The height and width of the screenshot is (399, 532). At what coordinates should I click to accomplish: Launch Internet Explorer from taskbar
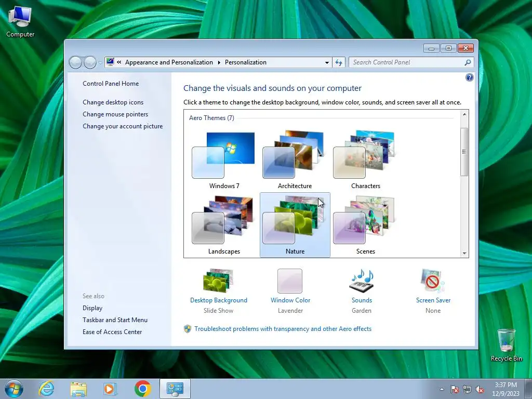tap(46, 389)
